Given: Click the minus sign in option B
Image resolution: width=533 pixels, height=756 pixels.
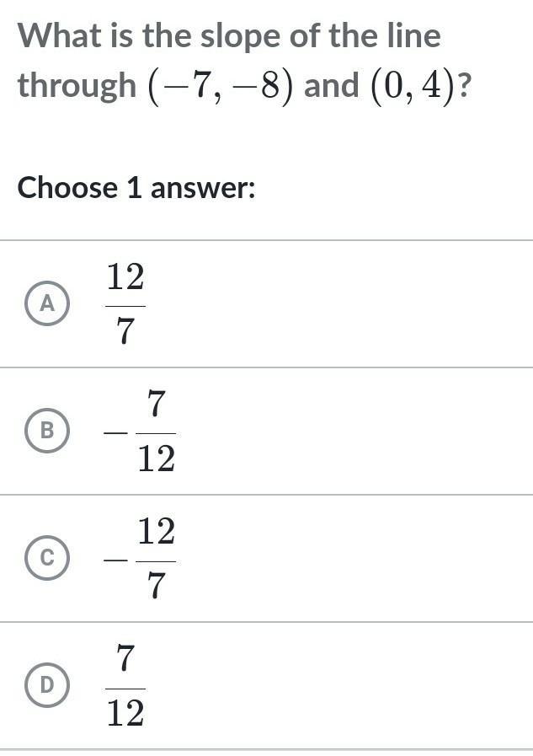Looking at the screenshot, I should click(113, 432).
